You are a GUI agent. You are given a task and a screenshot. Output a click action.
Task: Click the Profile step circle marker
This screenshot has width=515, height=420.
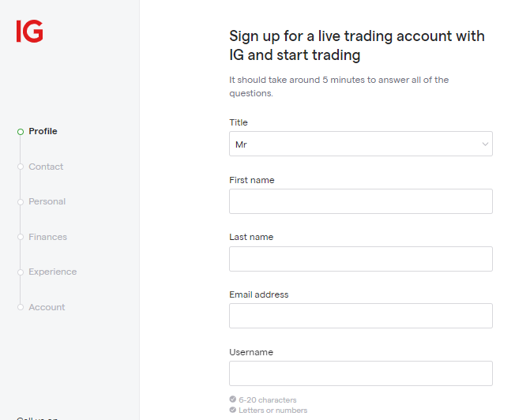click(21, 132)
